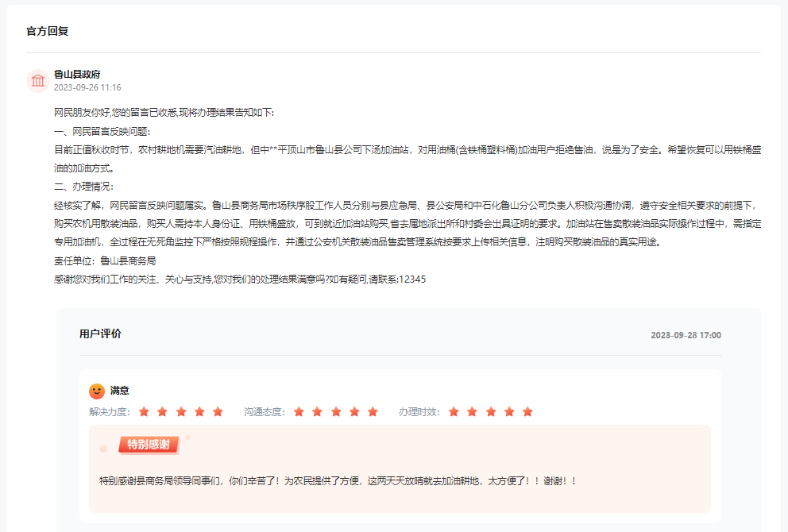Image resolution: width=788 pixels, height=532 pixels.
Task: Click the review timestamp 2023-09-28 17:00
Action: [686, 335]
